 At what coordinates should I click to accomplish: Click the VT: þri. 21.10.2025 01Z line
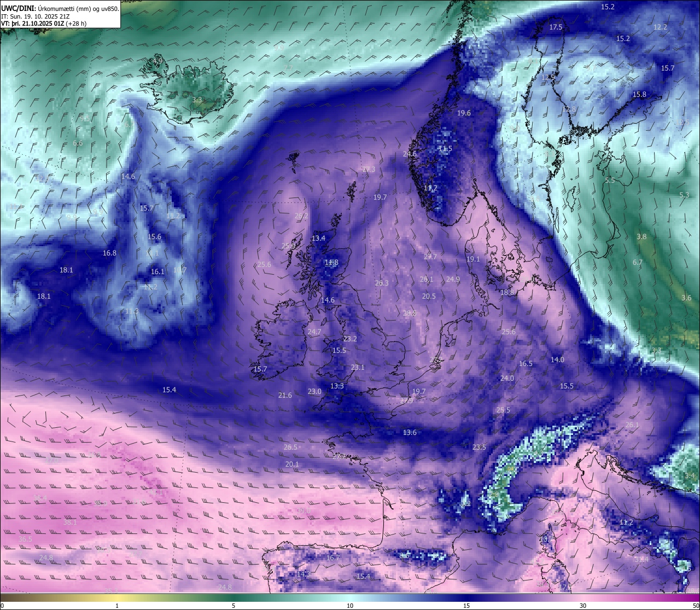[44, 24]
